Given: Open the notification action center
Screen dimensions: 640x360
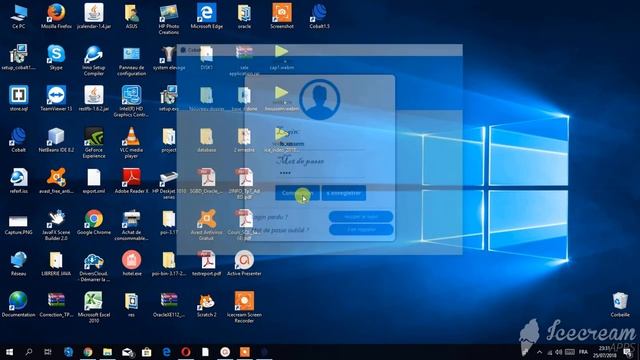Looking at the screenshot, I should (628, 352).
